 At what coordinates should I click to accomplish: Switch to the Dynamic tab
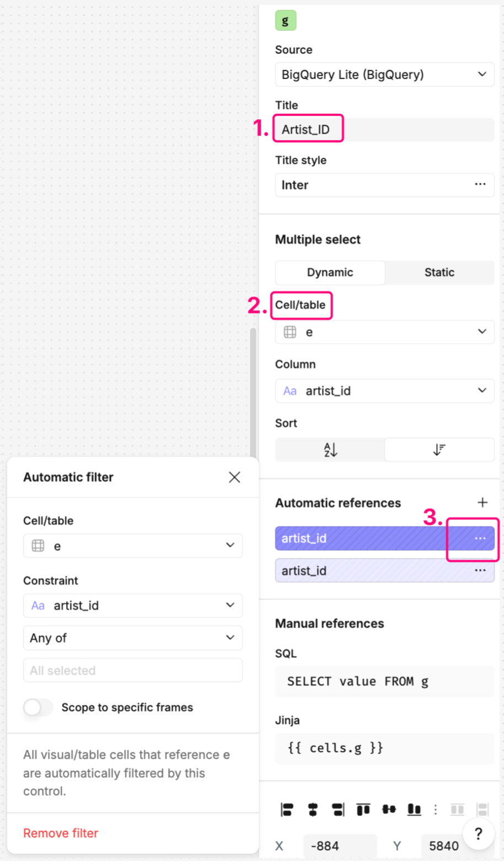coord(330,272)
